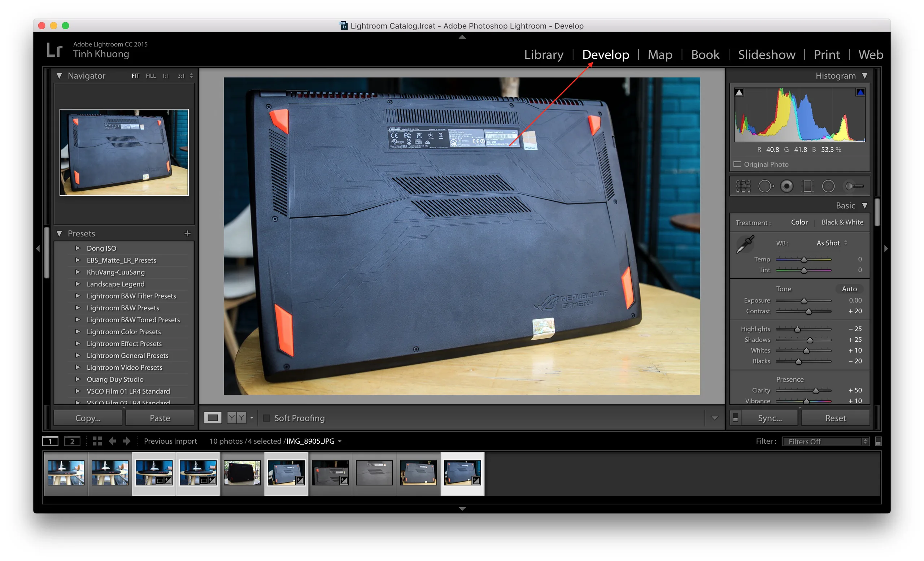This screenshot has height=561, width=924.
Task: Switch to the Library module
Action: 543,55
